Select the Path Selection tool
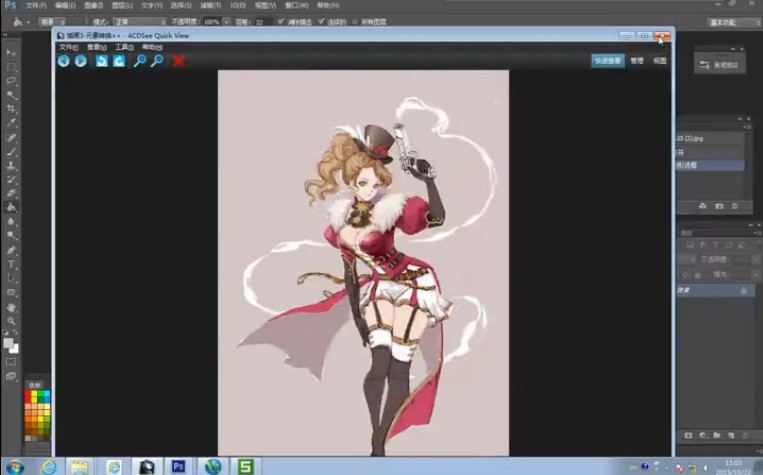The image size is (763, 475). 11,278
